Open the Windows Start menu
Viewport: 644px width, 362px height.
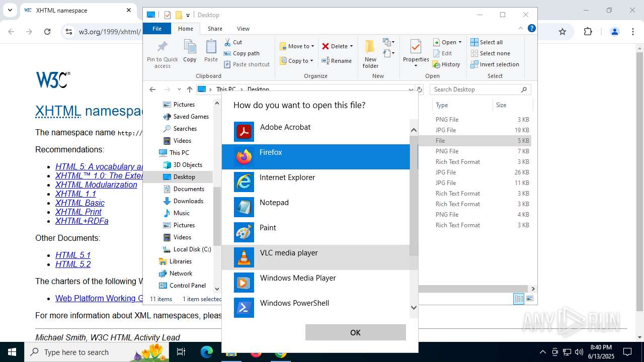click(12, 352)
